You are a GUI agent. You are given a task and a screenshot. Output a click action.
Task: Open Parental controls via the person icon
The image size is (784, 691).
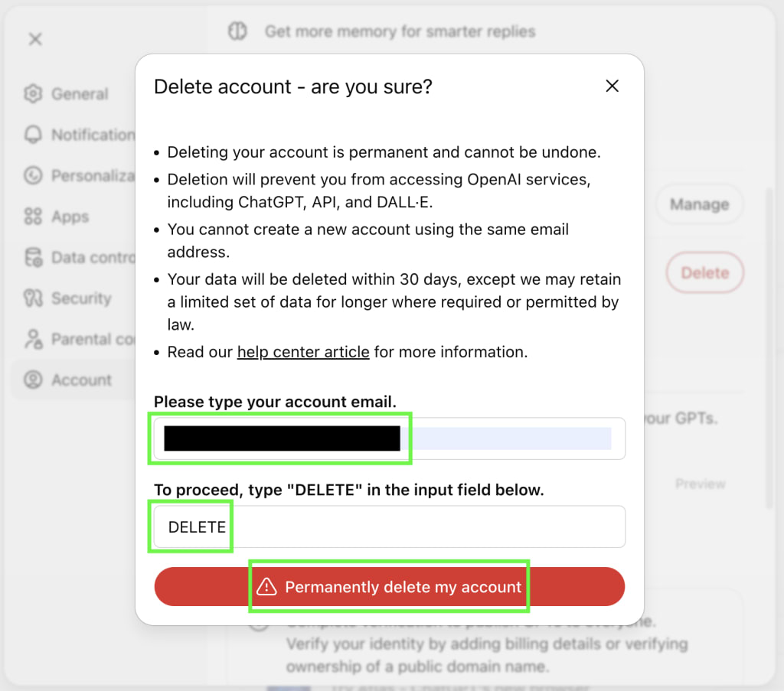[34, 339]
